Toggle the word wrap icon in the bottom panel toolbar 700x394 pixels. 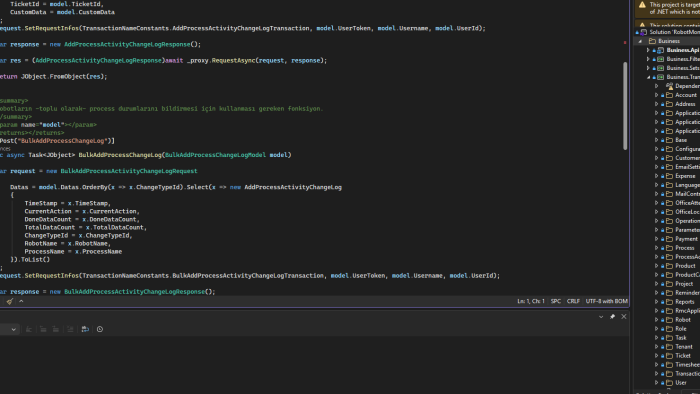point(85,329)
